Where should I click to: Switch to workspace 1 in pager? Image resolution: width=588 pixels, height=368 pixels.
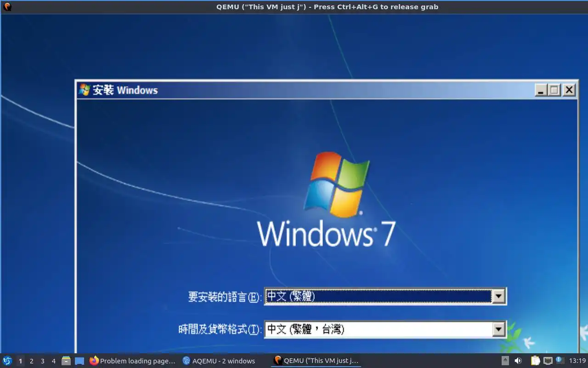click(20, 361)
